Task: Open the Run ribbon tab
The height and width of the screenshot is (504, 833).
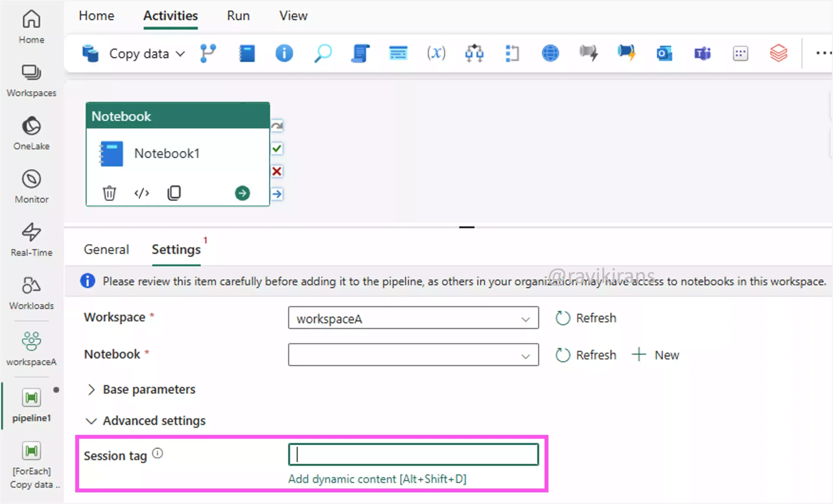Action: [x=238, y=16]
